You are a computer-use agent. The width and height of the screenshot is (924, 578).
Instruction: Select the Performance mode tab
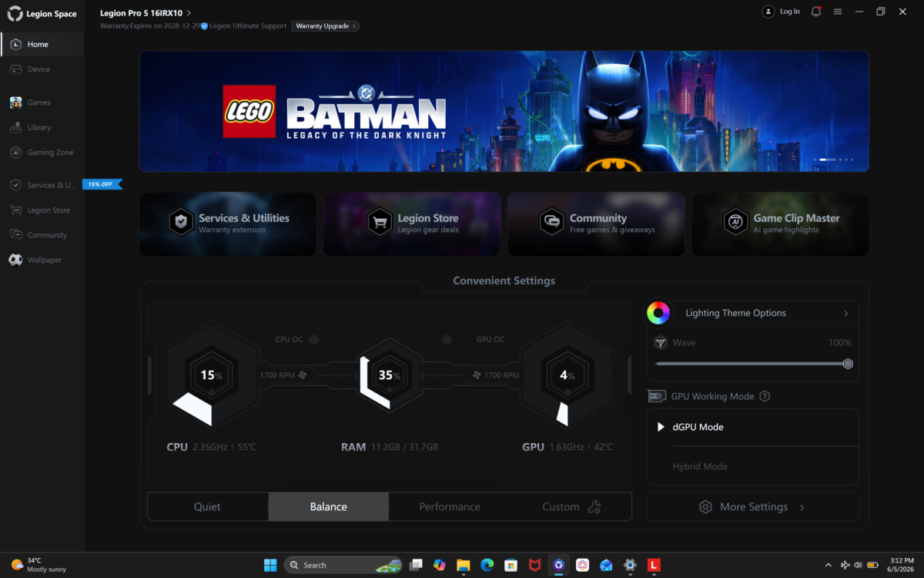click(x=450, y=506)
